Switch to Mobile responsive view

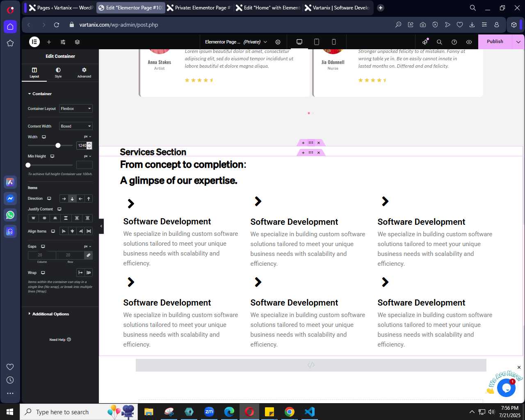pos(334,42)
